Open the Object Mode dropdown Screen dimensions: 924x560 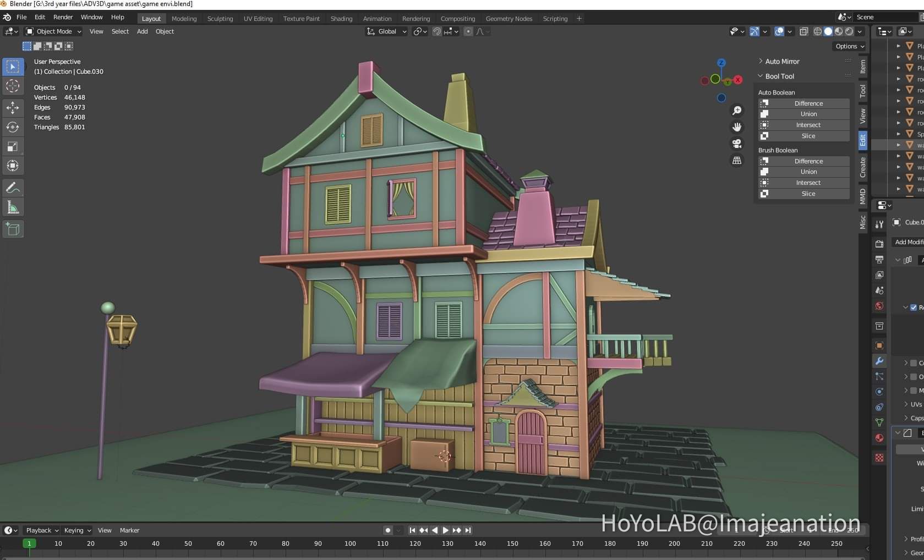(52, 31)
